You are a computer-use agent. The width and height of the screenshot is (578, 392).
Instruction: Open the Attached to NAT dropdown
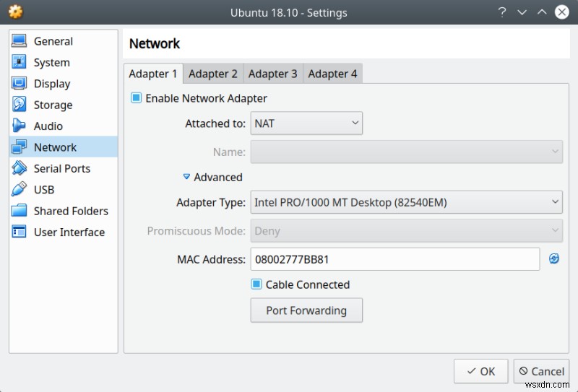[x=306, y=123]
